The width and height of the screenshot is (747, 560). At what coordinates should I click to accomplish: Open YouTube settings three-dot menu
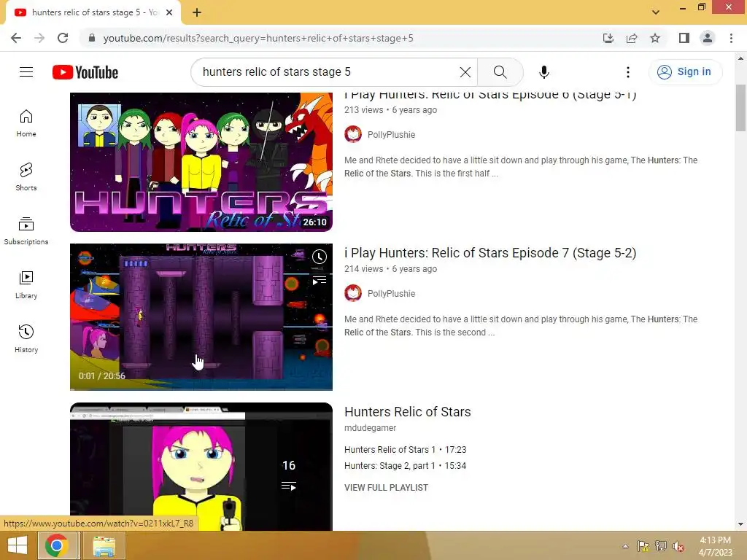[x=628, y=72]
